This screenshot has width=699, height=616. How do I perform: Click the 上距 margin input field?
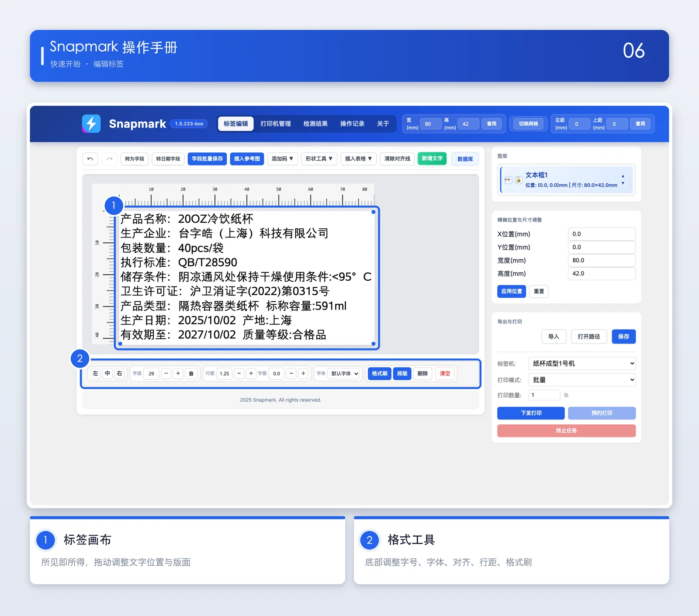click(x=617, y=124)
